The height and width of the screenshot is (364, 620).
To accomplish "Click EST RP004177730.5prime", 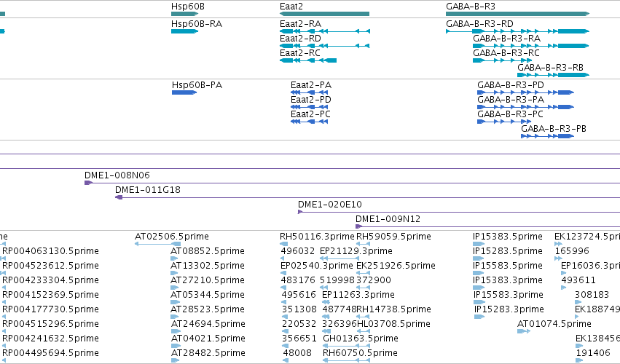I will [x=50, y=309].
